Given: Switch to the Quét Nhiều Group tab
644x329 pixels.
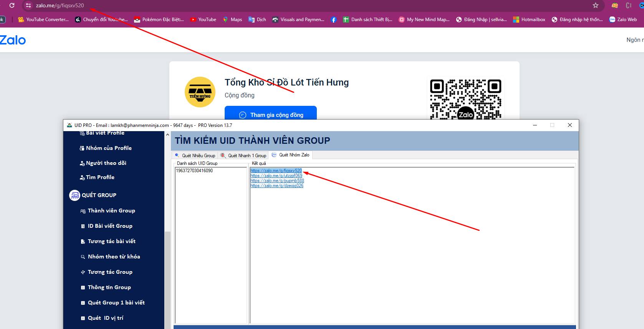Looking at the screenshot, I should (x=195, y=155).
